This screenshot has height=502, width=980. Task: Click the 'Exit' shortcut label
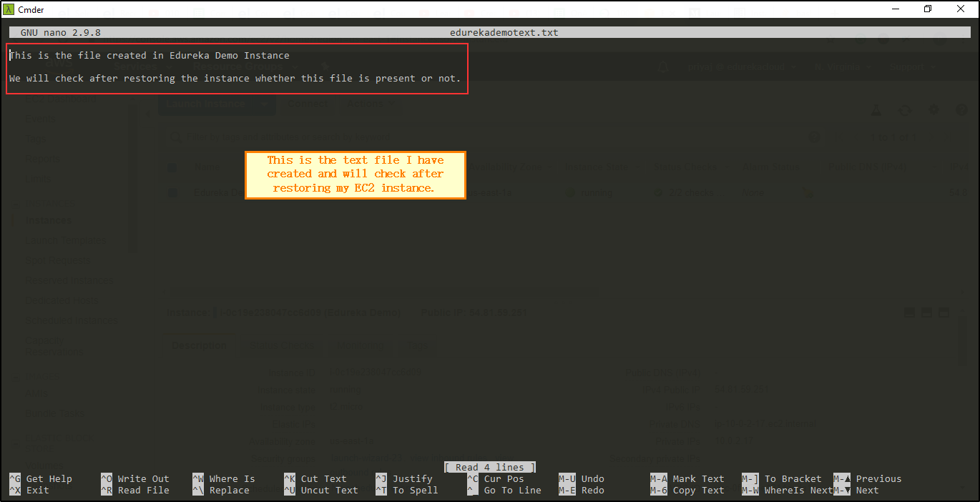tap(38, 491)
